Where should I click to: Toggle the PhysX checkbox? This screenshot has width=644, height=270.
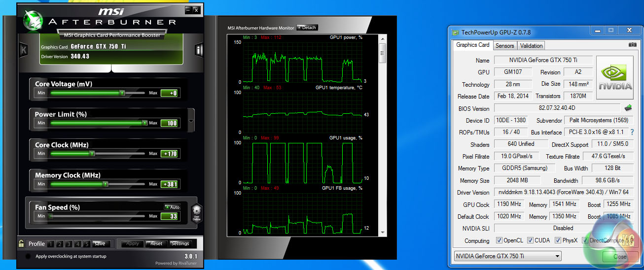[x=558, y=240]
